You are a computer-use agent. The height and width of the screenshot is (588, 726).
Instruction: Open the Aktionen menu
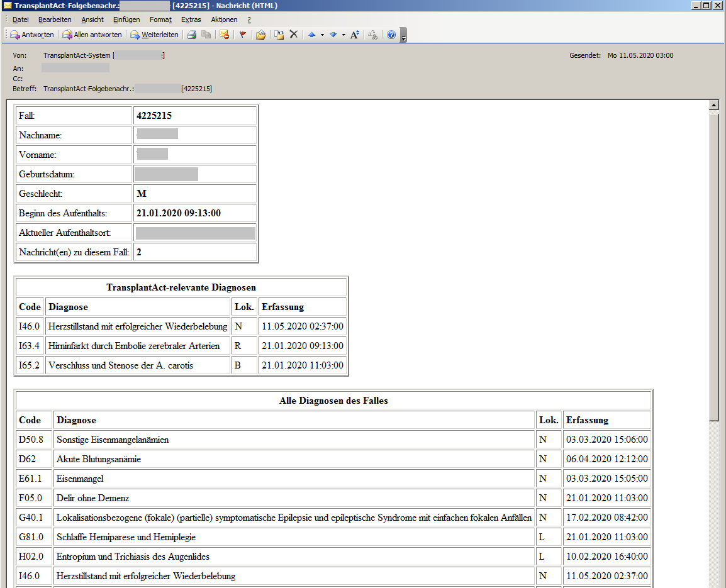point(224,19)
